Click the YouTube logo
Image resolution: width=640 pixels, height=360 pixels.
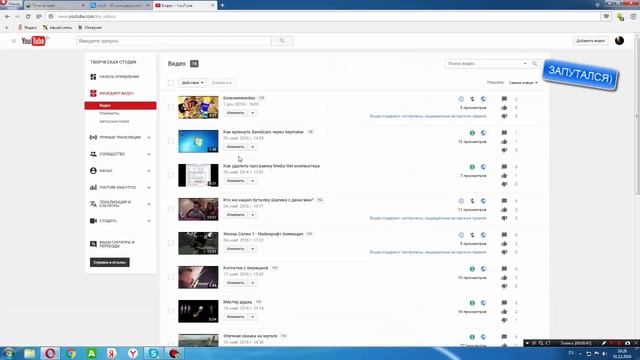(33, 41)
